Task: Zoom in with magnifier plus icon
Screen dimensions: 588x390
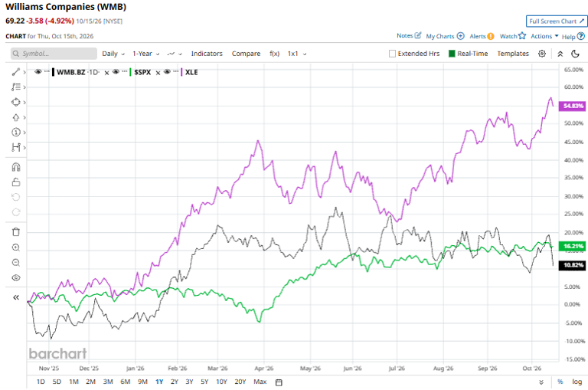Action: (x=16, y=247)
